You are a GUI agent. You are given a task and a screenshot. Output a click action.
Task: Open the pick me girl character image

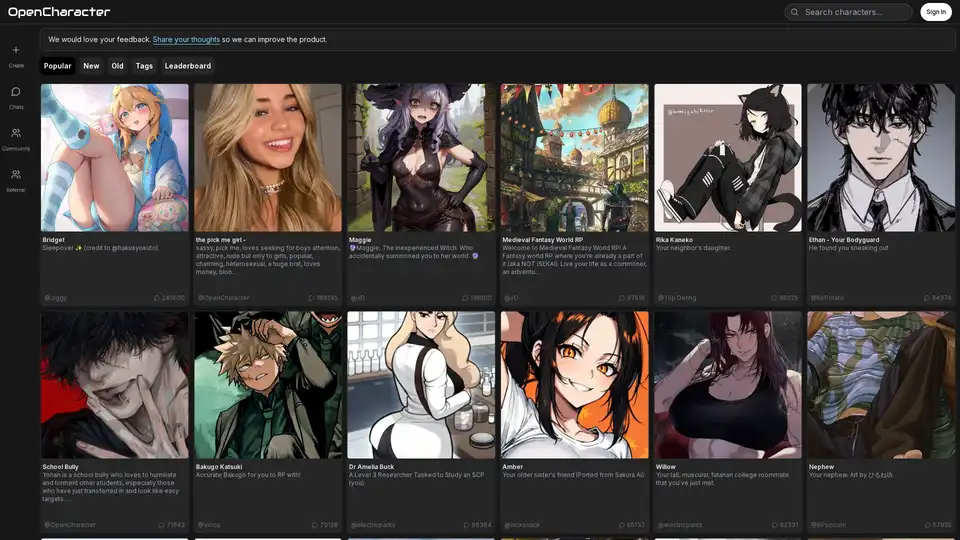pyautogui.click(x=268, y=158)
